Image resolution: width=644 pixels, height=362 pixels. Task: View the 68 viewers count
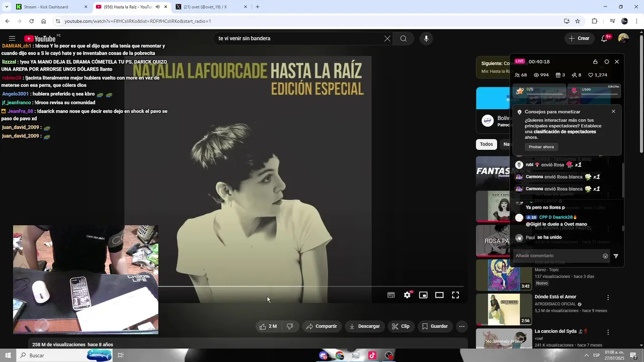pyautogui.click(x=521, y=75)
